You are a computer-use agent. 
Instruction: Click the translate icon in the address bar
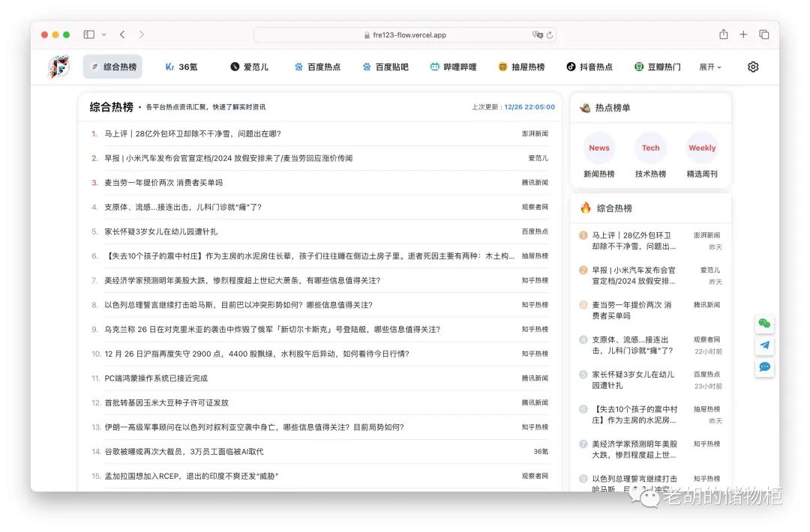tap(537, 34)
